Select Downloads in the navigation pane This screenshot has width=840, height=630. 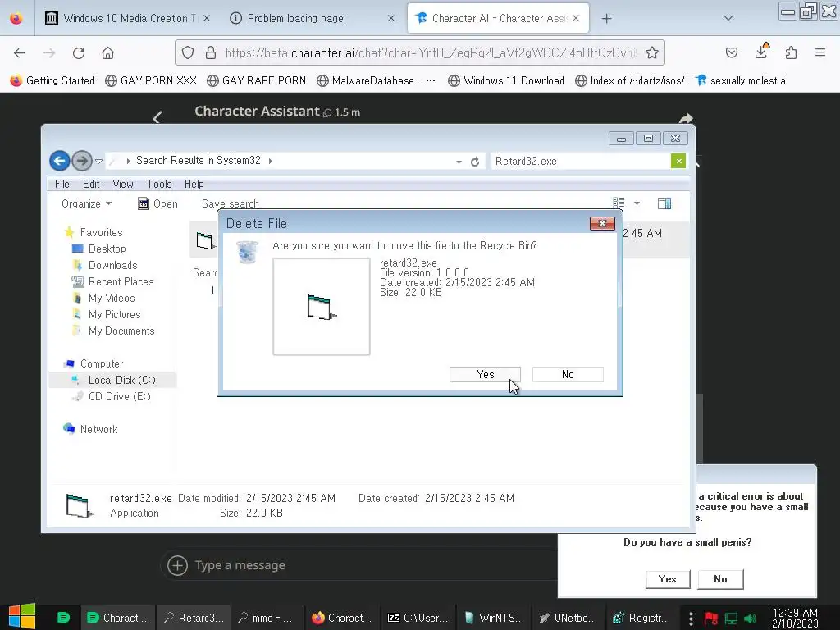click(x=112, y=265)
